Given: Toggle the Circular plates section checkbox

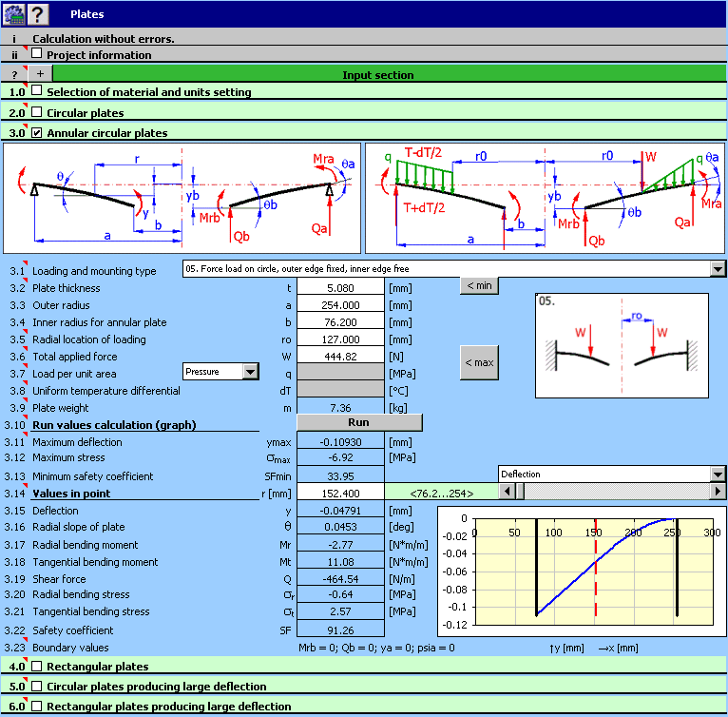Looking at the screenshot, I should (37, 112).
